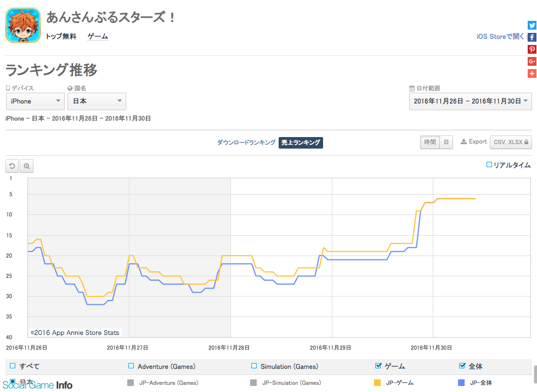Click the gray JP-Simulation (Games) swatch
The image size is (537, 392).
click(253, 383)
